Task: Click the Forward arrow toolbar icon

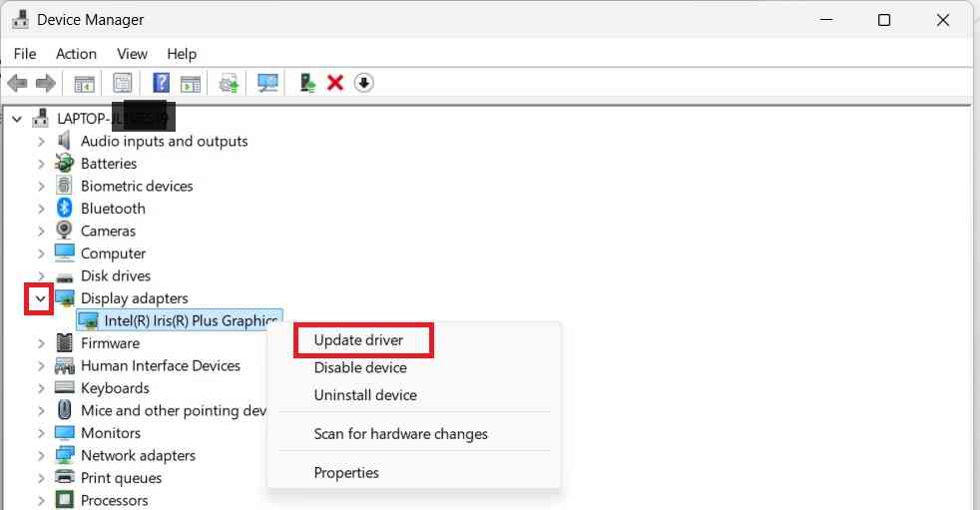Action: click(x=46, y=83)
